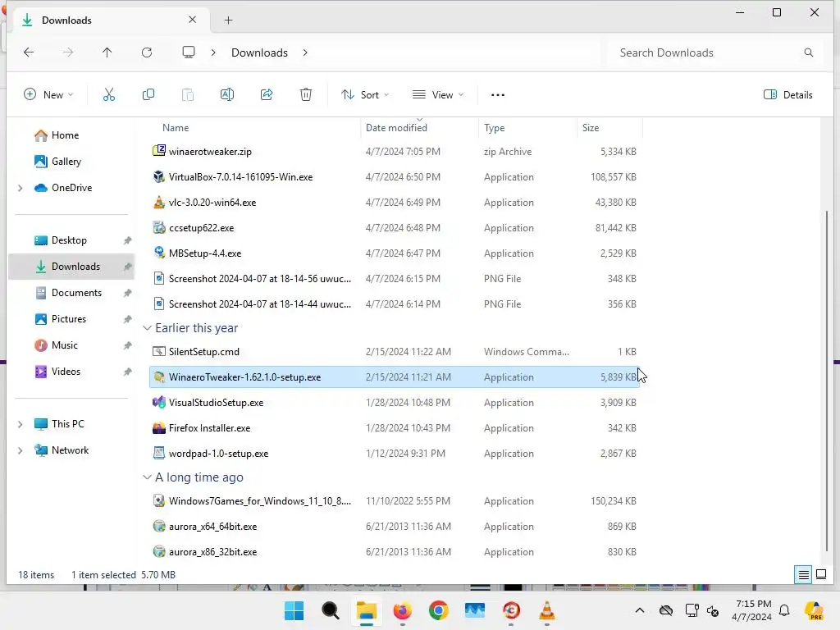
Task: Click the taskbar clock showing 7:15 PM
Action: click(752, 610)
